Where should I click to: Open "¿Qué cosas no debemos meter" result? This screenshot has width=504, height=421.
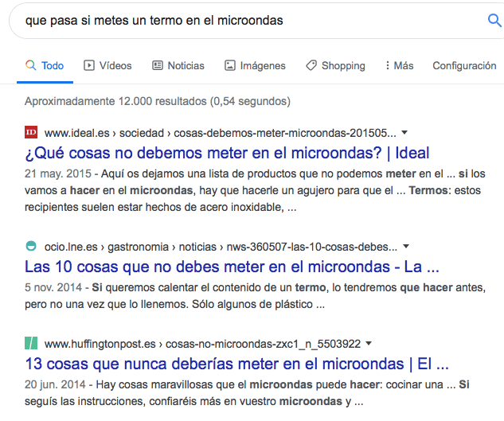(227, 153)
